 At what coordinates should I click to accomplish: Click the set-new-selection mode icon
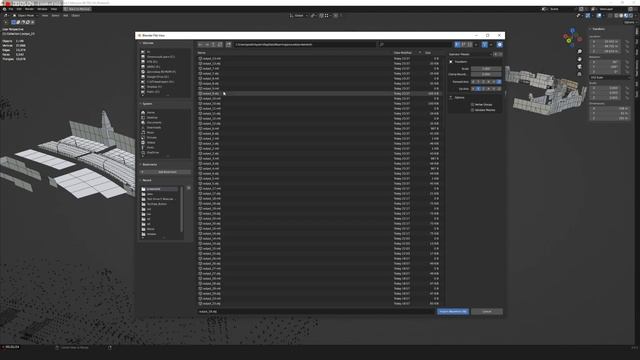point(13,22)
